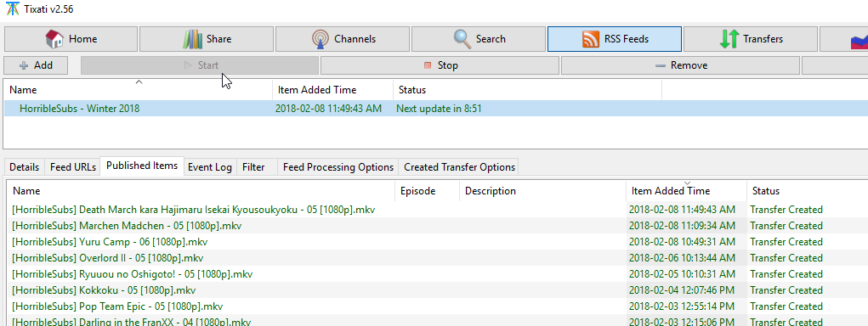Open the Event Log tab
Screen dimensions: 868x326
[x=210, y=167]
